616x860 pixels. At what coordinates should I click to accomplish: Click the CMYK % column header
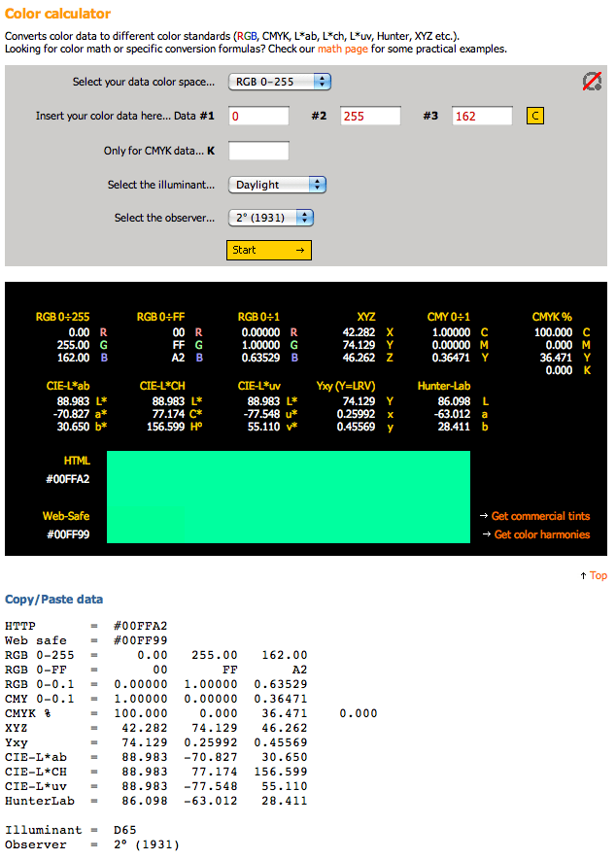pos(552,317)
